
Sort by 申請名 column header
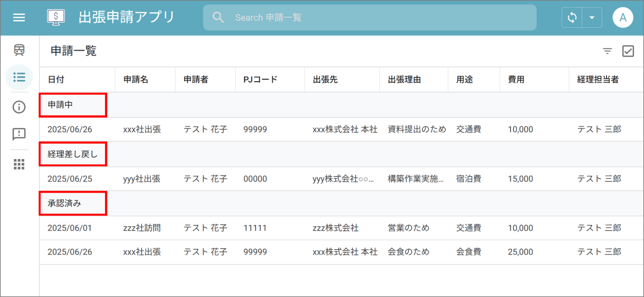point(136,80)
